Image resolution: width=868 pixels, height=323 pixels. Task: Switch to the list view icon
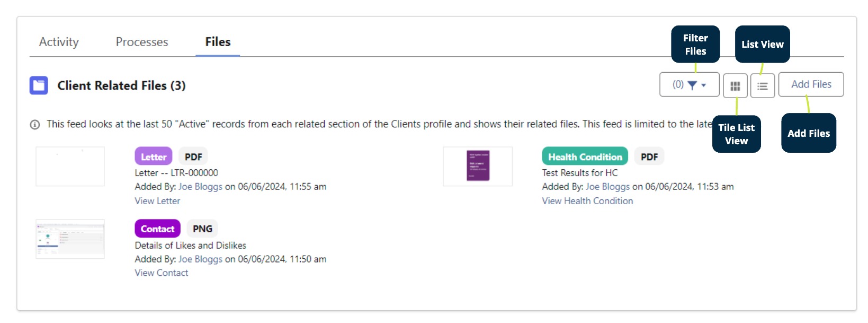763,86
